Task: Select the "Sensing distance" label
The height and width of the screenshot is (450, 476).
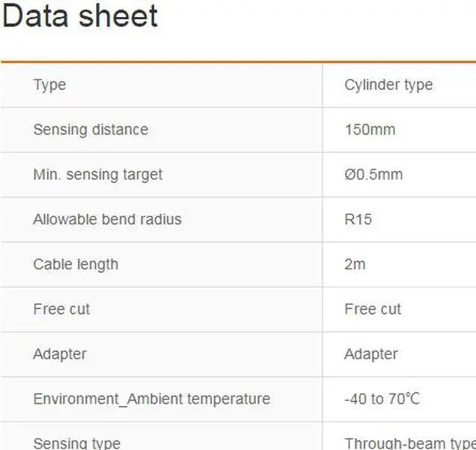Action: 90,129
